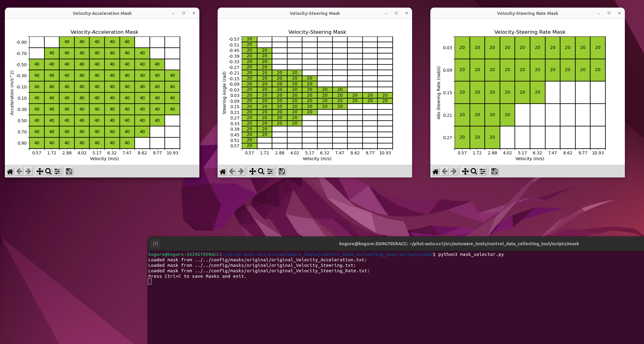This screenshot has height=344, width=644.
Task: Toggle empty bottom-right cell in Velocity-Acceleration Mask
Action: [x=172, y=143]
